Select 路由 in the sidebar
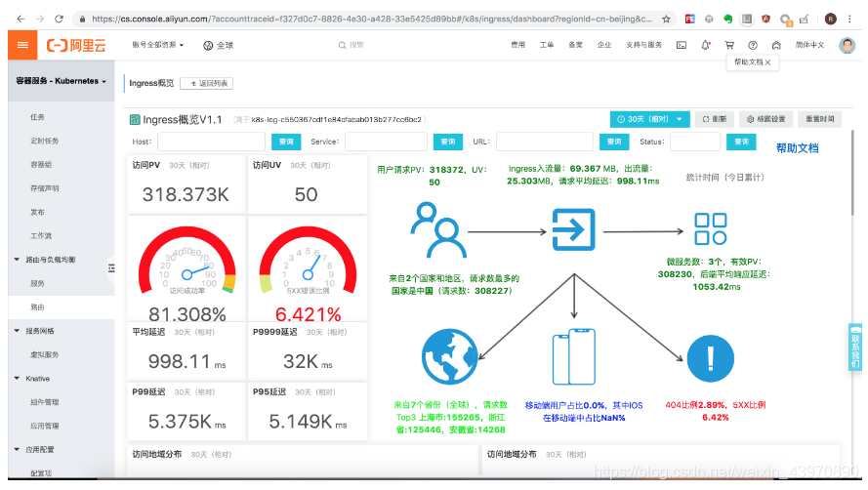The image size is (868, 490). click(37, 306)
